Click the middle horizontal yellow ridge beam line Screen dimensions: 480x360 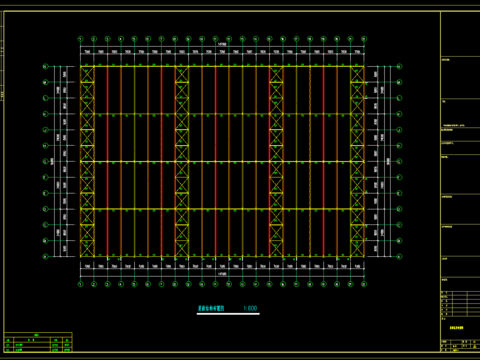pyautogui.click(x=222, y=162)
